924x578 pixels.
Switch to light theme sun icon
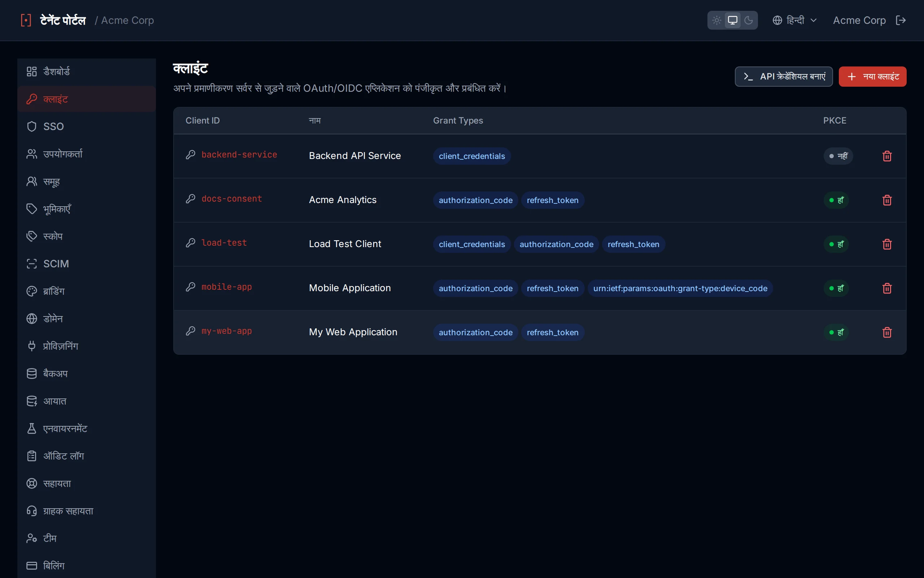click(x=717, y=20)
